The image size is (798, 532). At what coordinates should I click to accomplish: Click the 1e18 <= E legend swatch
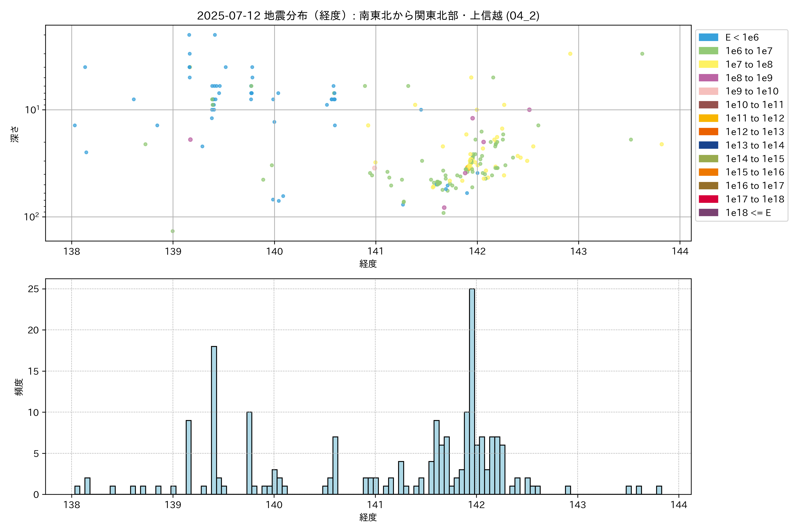pyautogui.click(x=708, y=213)
